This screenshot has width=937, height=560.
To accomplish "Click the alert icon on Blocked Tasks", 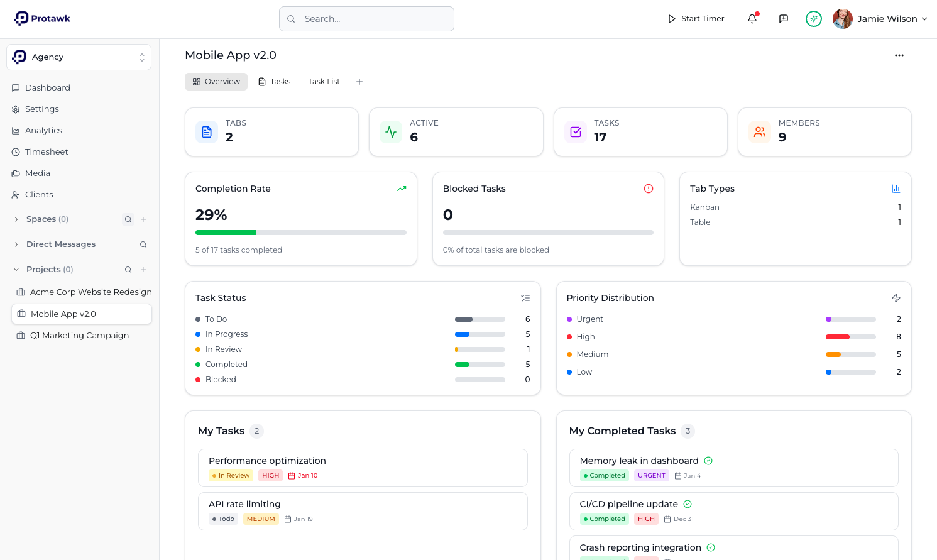I will tap(648, 188).
